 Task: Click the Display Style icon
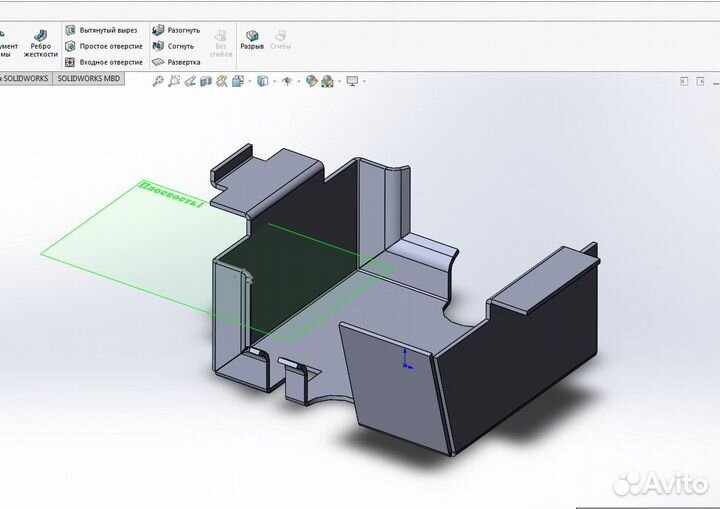click(x=262, y=81)
